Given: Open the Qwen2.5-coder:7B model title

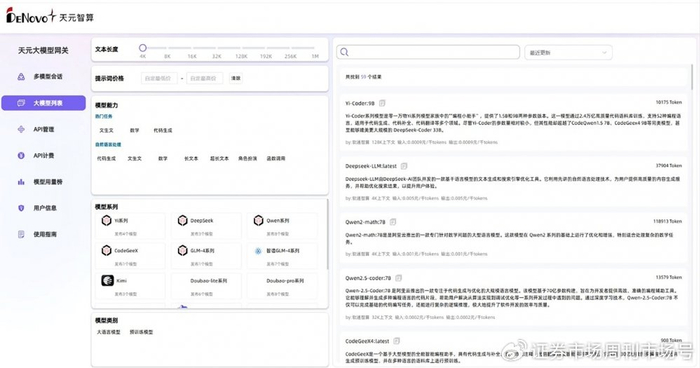Looking at the screenshot, I should (x=368, y=278).
